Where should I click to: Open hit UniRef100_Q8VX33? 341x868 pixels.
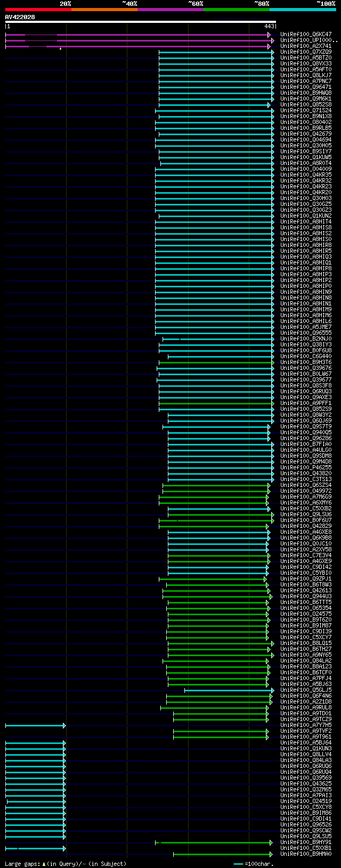(306, 64)
